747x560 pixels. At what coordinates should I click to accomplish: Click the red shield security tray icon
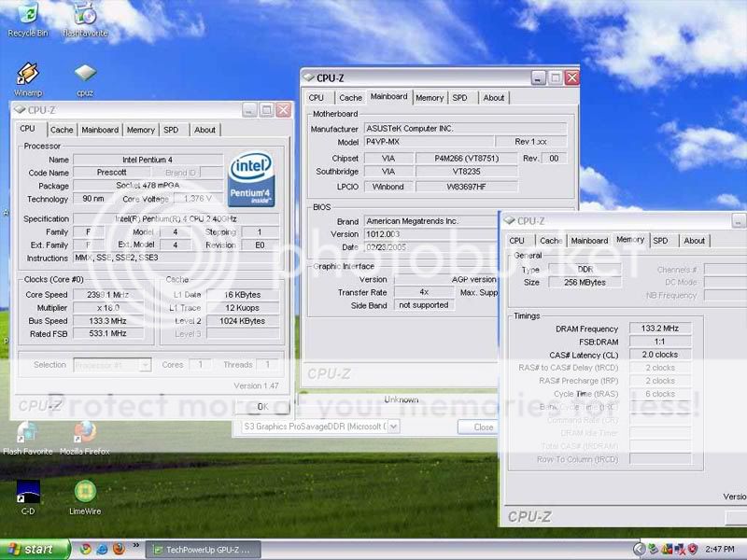point(693,550)
